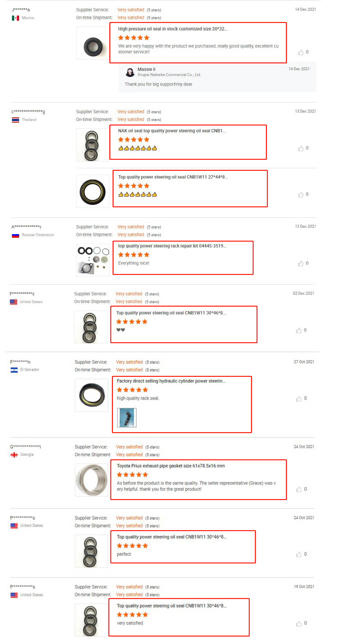The width and height of the screenshot is (339, 644).
Task: View the power steering rack repair kit image
Action: (x=93, y=260)
